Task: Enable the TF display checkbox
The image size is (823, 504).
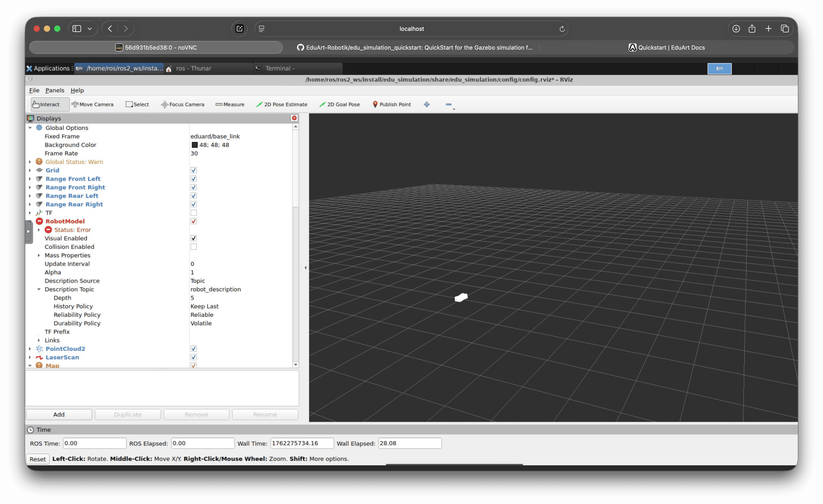Action: (193, 213)
